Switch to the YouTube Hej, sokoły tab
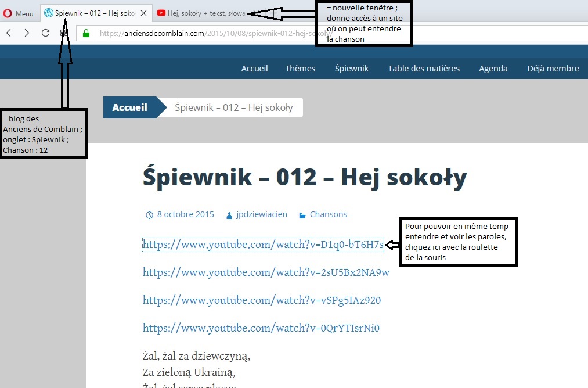This screenshot has width=588, height=388. click(200, 13)
